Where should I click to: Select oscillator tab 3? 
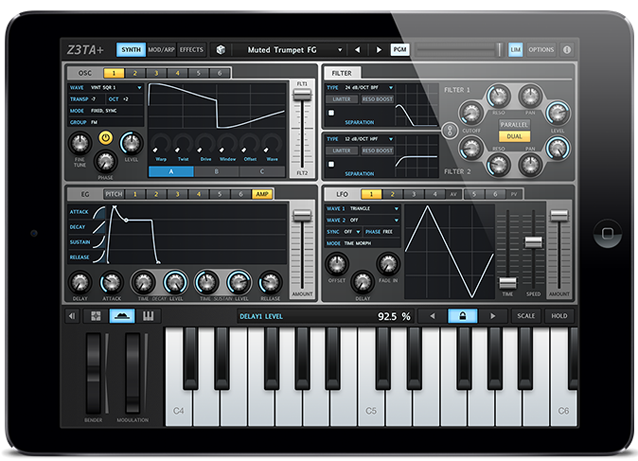point(156,73)
